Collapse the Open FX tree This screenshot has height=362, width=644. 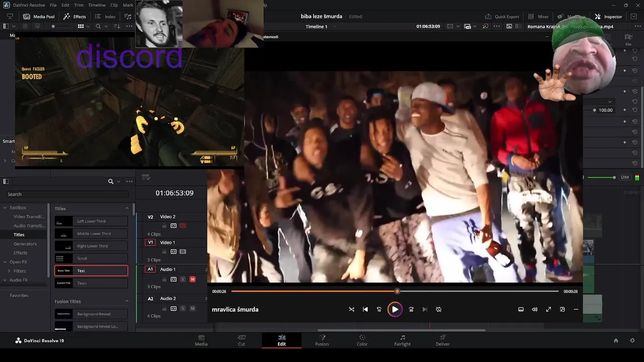[5, 262]
